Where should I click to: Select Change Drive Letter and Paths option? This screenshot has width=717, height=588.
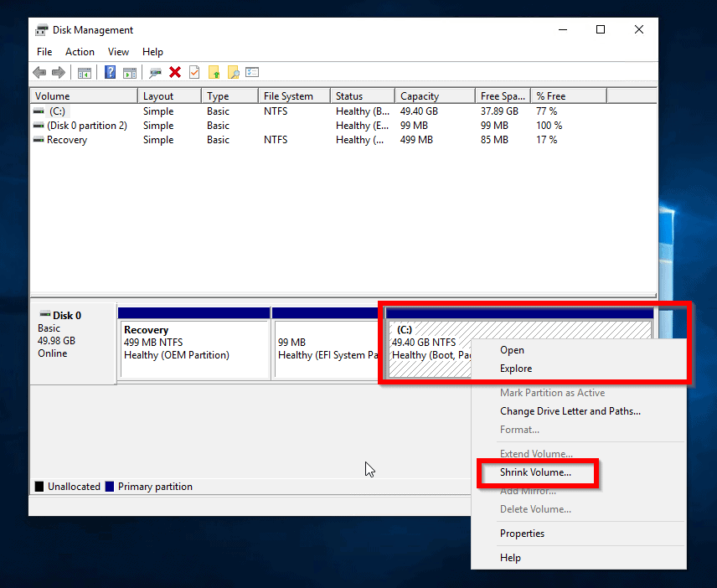570,411
